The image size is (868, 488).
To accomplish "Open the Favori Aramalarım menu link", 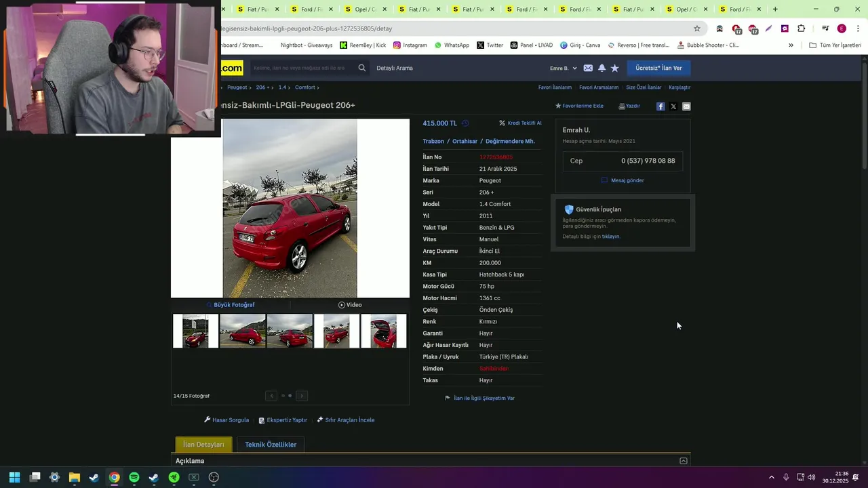I will (x=599, y=87).
